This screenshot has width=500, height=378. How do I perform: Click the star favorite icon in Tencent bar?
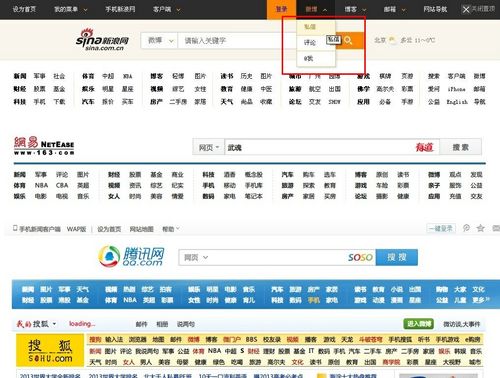click(x=480, y=228)
